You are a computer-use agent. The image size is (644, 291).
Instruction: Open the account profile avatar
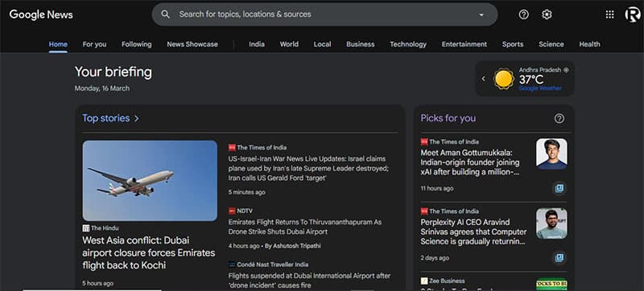click(x=633, y=14)
